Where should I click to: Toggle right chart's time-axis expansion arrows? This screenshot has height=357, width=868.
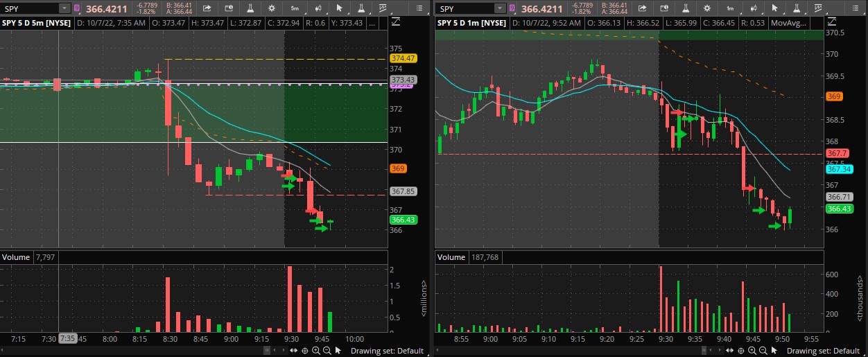pyautogui.click(x=729, y=351)
